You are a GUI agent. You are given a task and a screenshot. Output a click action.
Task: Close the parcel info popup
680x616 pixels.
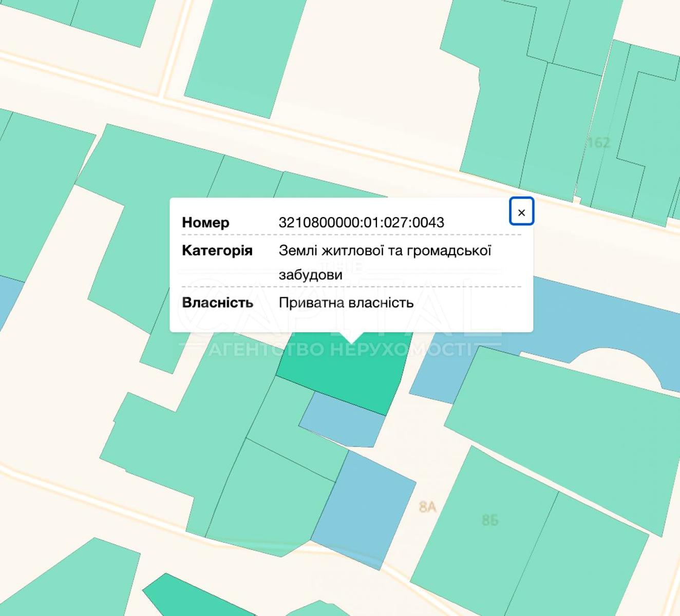tap(521, 211)
